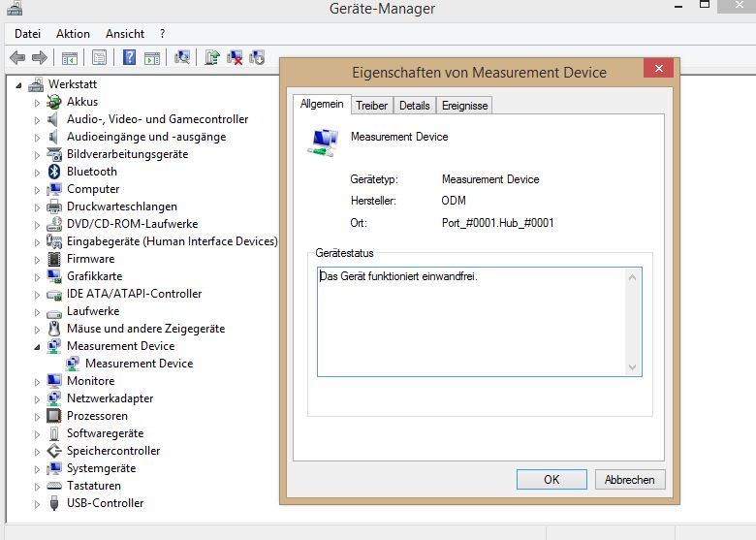Open the Aktion menu

pos(73,34)
